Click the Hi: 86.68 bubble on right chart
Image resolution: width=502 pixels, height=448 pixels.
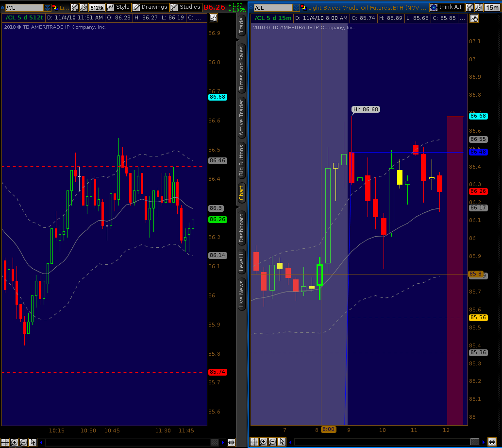pos(366,110)
